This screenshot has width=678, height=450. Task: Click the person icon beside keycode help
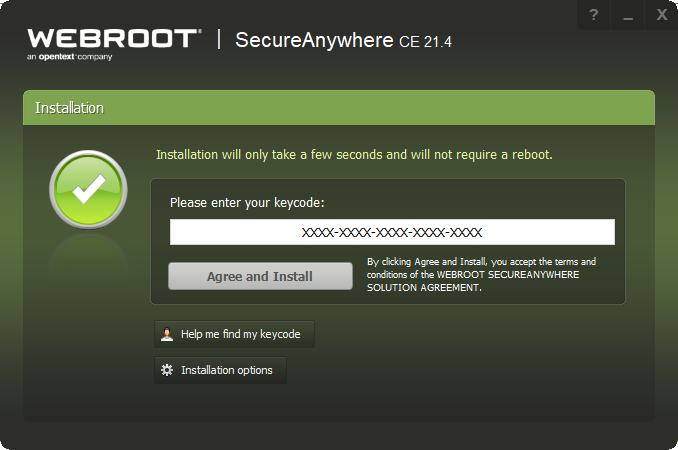tap(167, 334)
